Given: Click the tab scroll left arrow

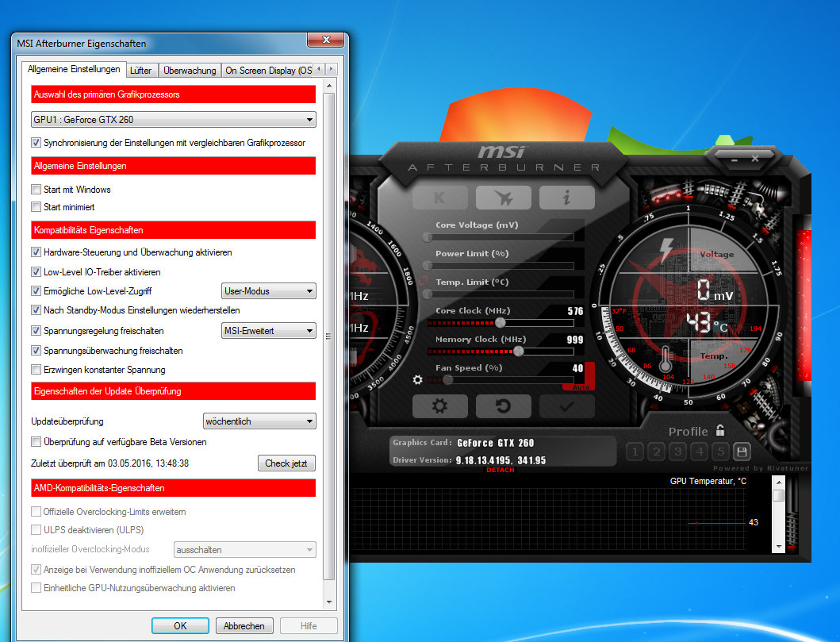Looking at the screenshot, I should click(x=320, y=68).
